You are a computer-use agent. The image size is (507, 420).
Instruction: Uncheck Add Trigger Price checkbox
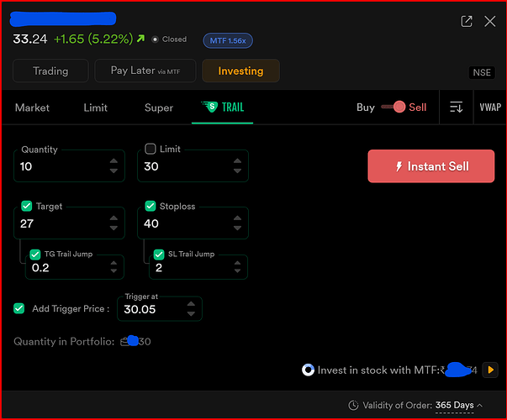coord(19,308)
